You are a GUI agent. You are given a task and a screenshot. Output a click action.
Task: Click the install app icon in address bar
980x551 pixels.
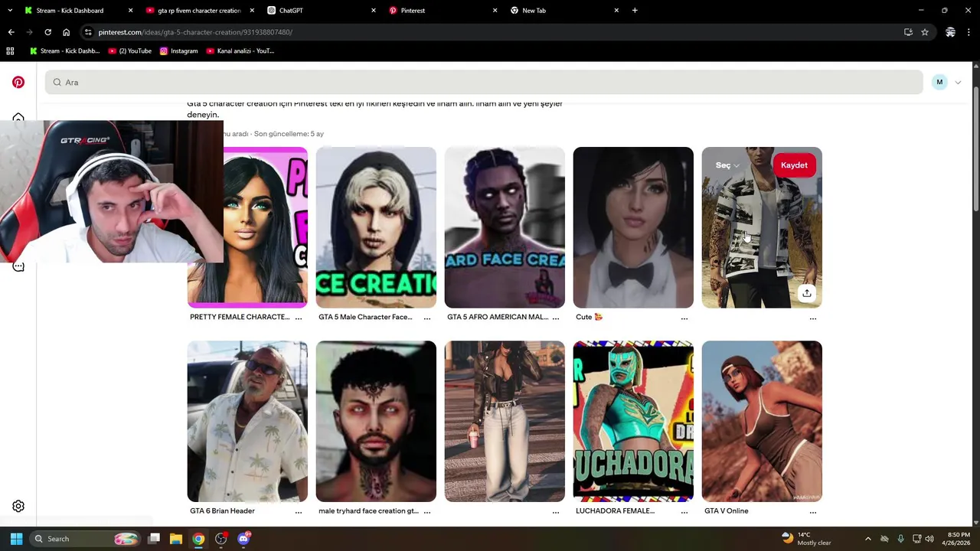pos(908,32)
